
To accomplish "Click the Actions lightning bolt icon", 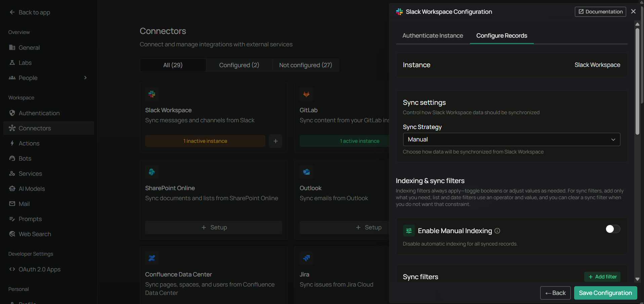I will point(12,143).
